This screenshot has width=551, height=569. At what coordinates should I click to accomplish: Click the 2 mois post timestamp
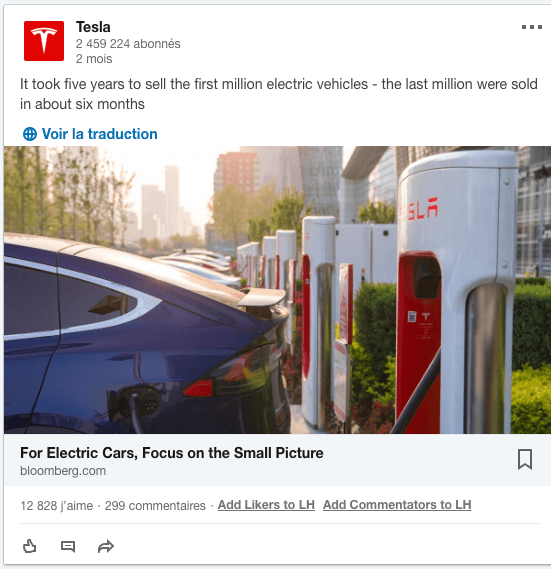(94, 59)
